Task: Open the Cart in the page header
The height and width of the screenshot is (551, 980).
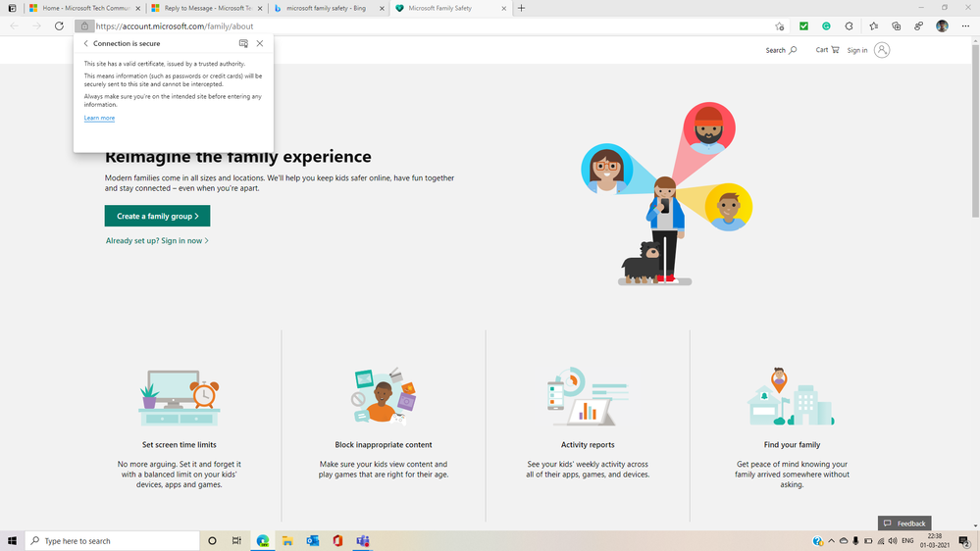Action: [x=827, y=50]
